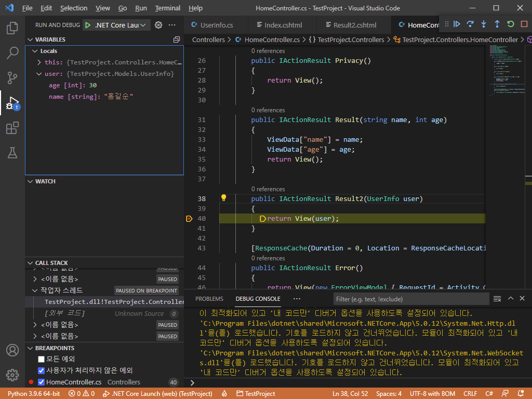The width and height of the screenshot is (532, 399).
Task: Click the errors and warnings status indicator
Action: point(82,394)
